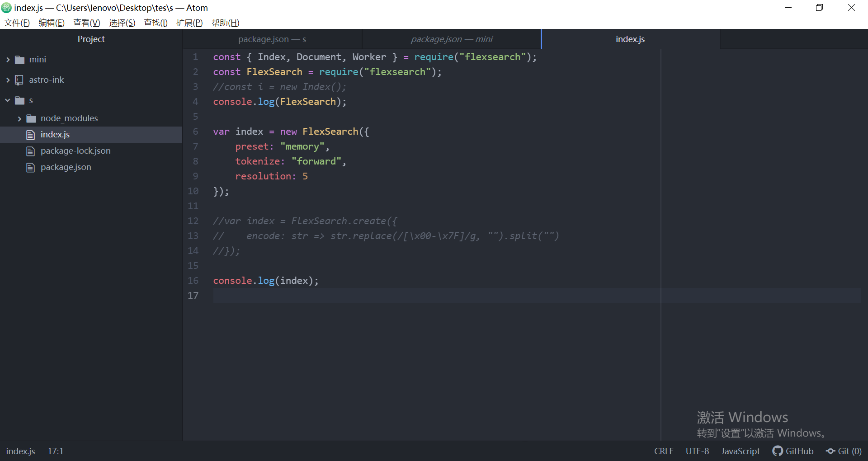This screenshot has width=868, height=461.
Task: Open the 查找(I) menu
Action: tap(156, 23)
